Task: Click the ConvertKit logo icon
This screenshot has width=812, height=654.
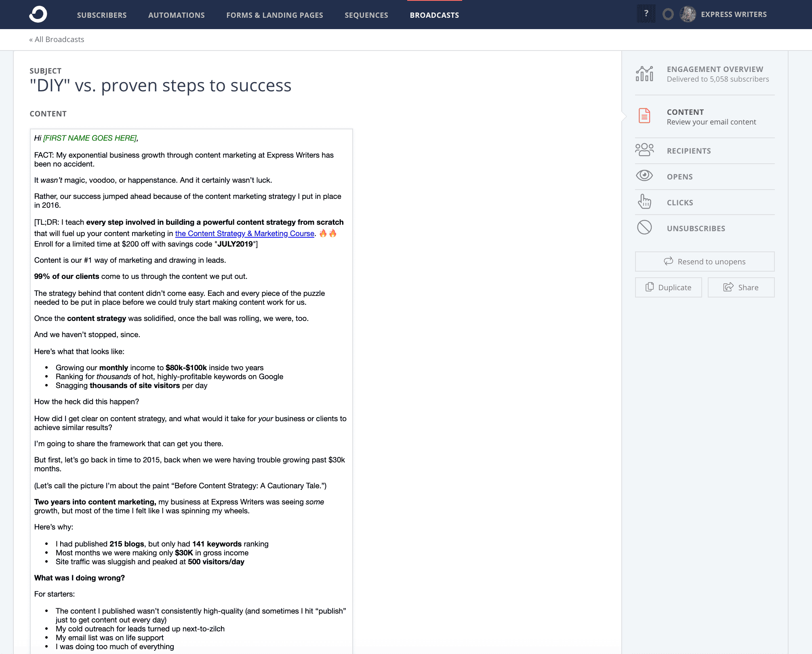Action: tap(38, 15)
